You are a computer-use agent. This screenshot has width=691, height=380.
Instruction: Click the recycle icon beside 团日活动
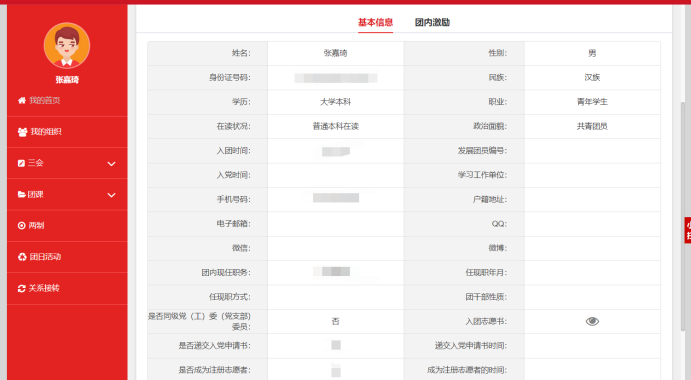[x=22, y=257]
